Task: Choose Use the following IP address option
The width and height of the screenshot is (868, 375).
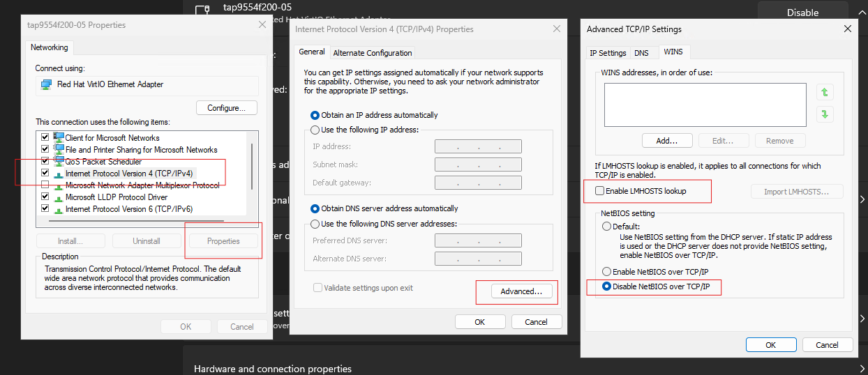Action: click(x=315, y=130)
